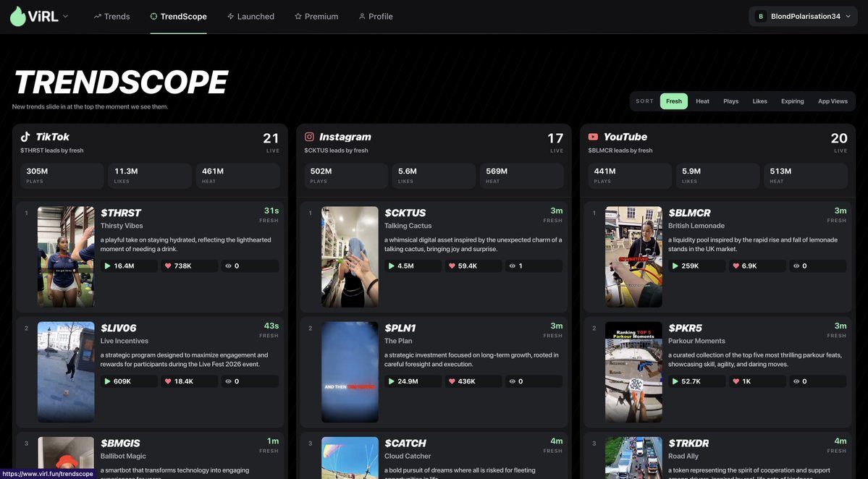Click the $BLMCR eye views icon
Image resolution: width=868 pixels, height=479 pixels.
796,266
